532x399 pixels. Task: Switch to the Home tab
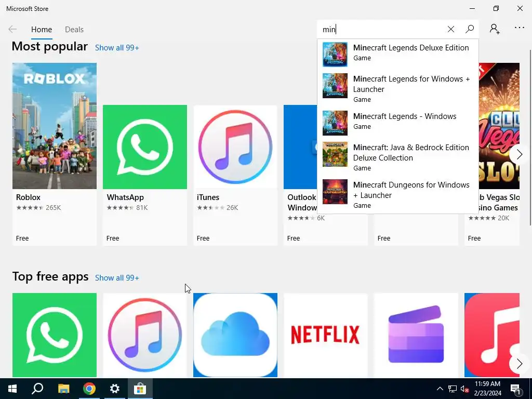(x=42, y=30)
